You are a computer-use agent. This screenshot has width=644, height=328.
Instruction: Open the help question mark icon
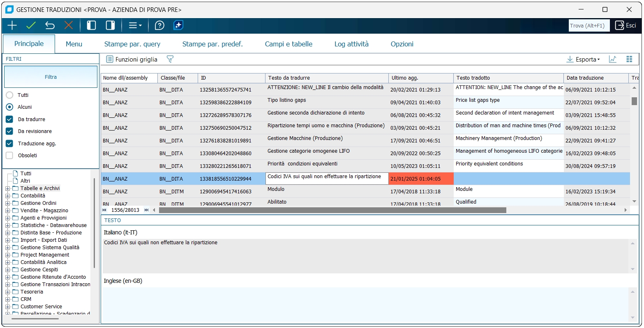[159, 25]
